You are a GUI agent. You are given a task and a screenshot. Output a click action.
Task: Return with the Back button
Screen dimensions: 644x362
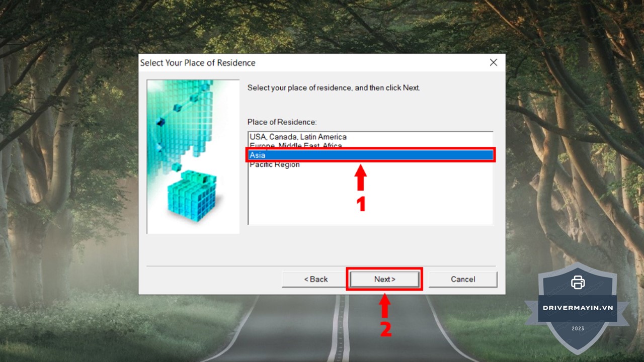pyautogui.click(x=316, y=279)
